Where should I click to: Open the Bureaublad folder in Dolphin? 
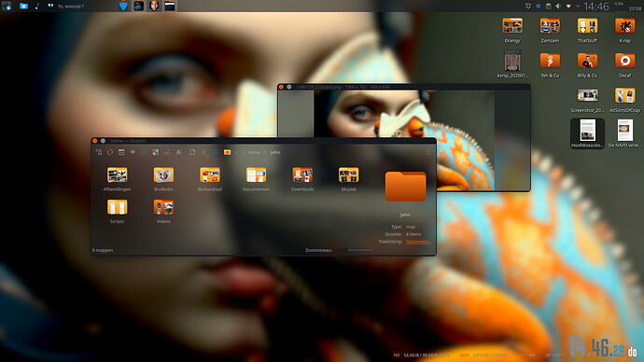210,179
